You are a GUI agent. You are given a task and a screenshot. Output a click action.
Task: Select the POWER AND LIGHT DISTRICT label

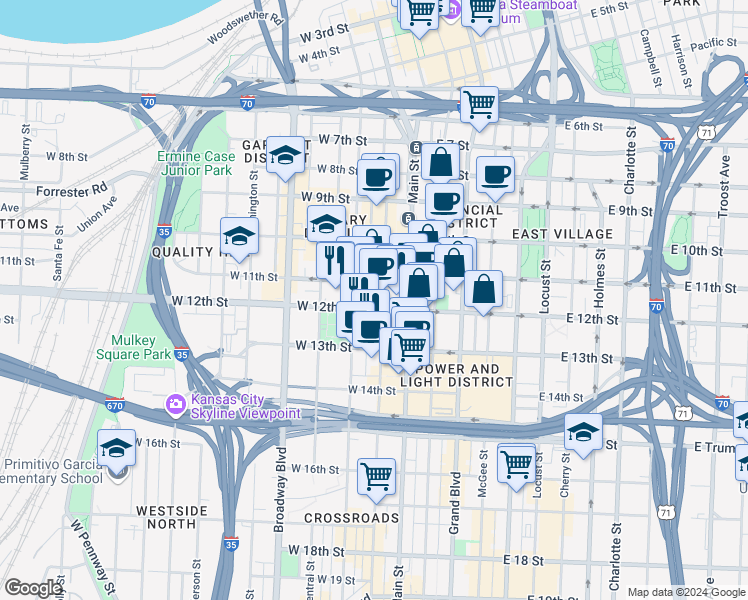457,375
